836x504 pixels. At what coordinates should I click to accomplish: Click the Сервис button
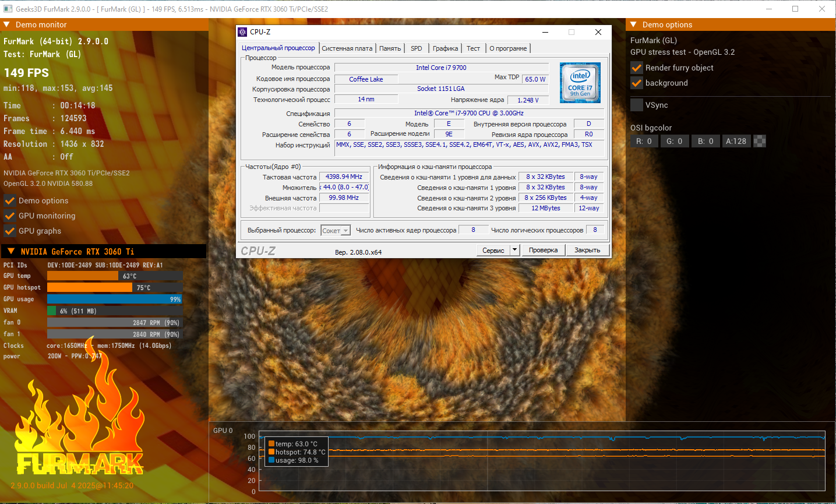[x=493, y=250]
